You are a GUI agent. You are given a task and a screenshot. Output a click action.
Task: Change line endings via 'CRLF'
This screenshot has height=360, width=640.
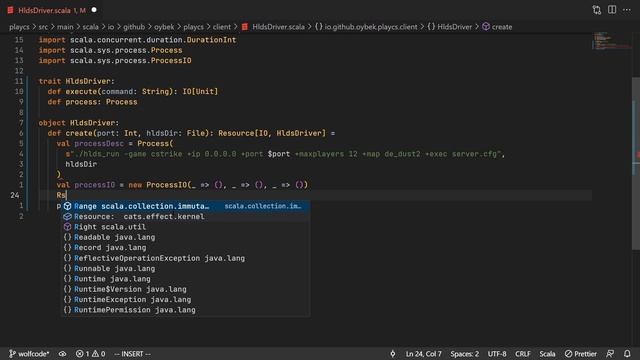(x=522, y=354)
